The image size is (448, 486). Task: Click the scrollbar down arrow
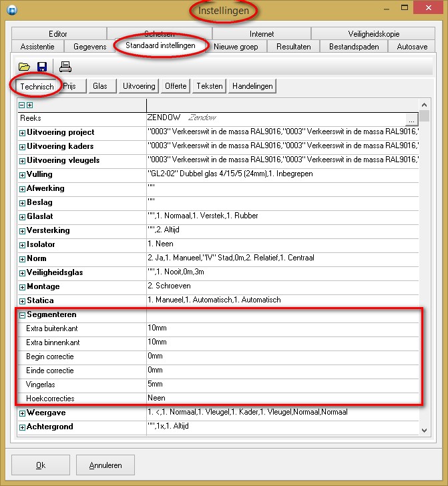(425, 430)
